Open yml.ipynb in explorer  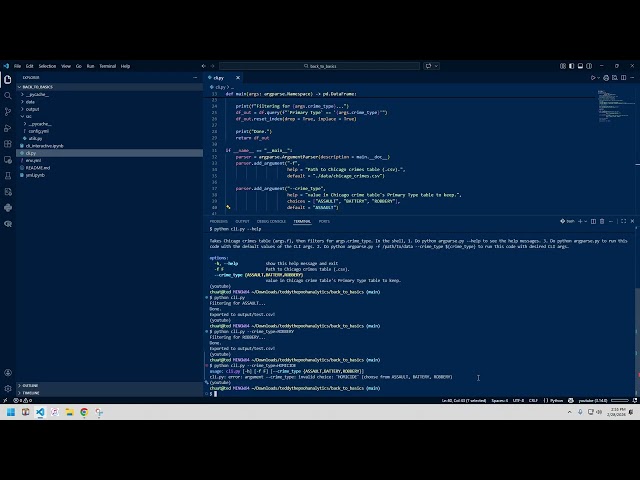[109, 175]
